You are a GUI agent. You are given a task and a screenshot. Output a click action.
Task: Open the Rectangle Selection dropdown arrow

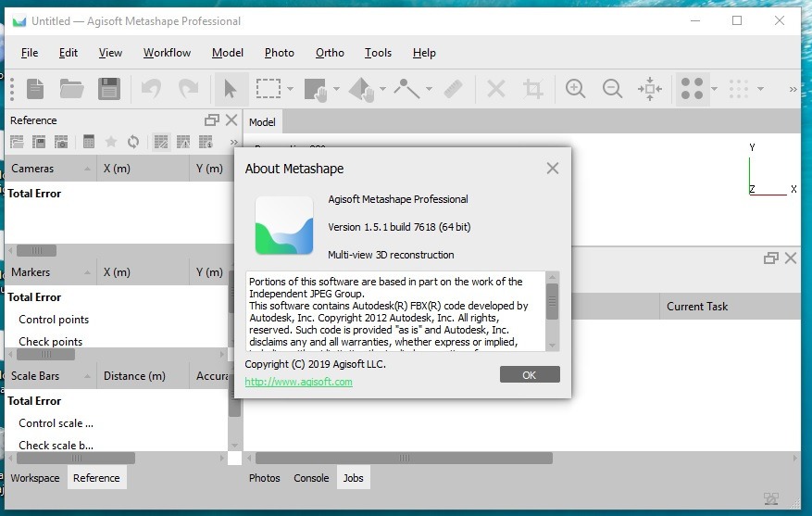point(290,89)
